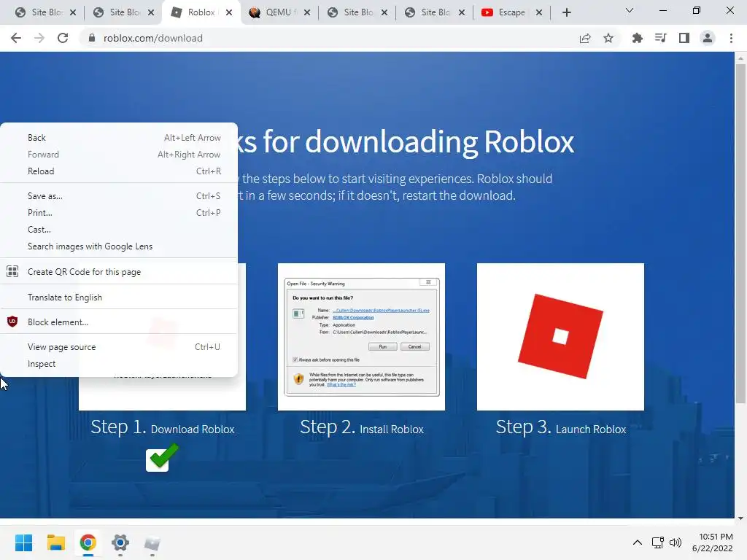Image resolution: width=747 pixels, height=560 pixels.
Task: Click Forward entry in context menu
Action: pos(119,155)
